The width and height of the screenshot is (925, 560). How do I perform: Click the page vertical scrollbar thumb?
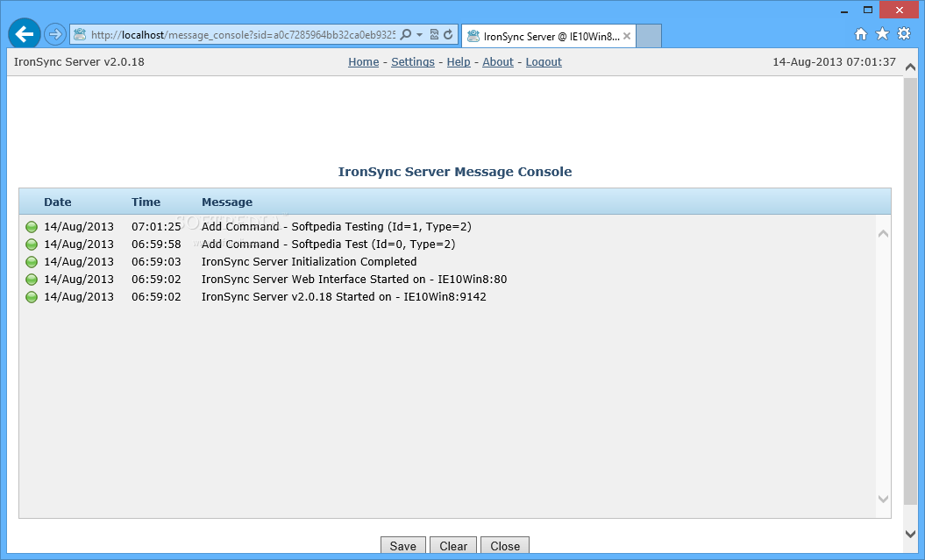pyautogui.click(x=910, y=290)
